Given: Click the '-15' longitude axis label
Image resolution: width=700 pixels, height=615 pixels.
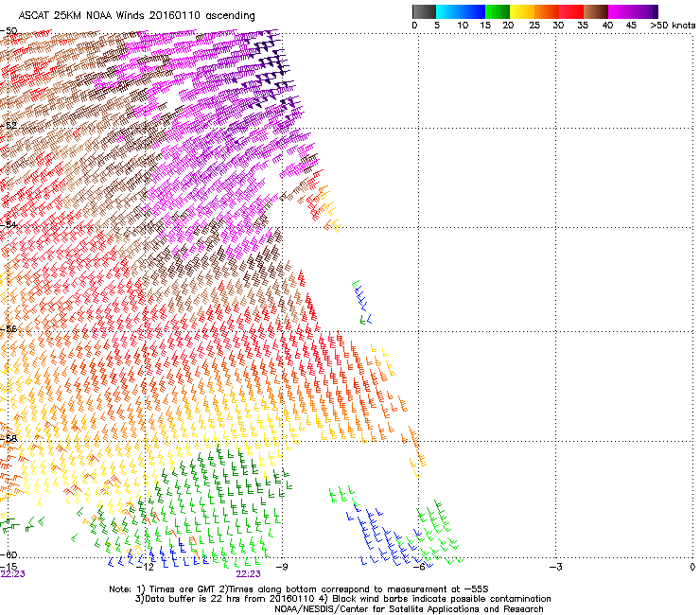Looking at the screenshot, I should (9, 567).
